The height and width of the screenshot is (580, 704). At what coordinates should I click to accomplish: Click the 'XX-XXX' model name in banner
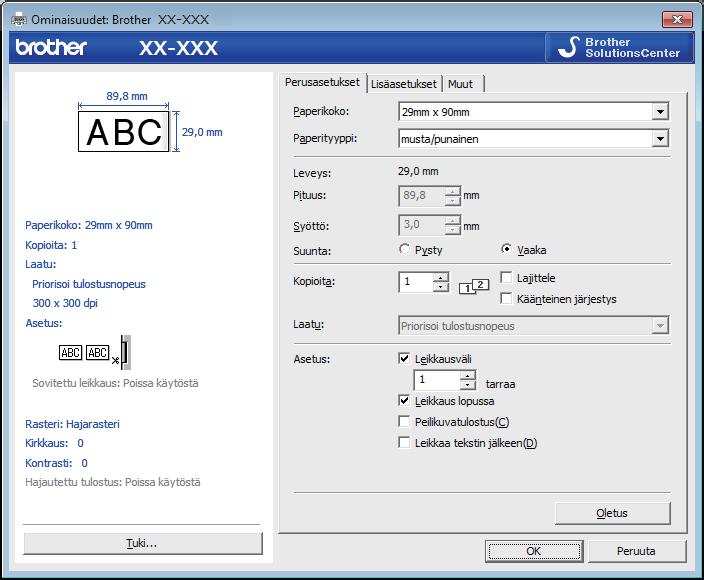(x=178, y=48)
